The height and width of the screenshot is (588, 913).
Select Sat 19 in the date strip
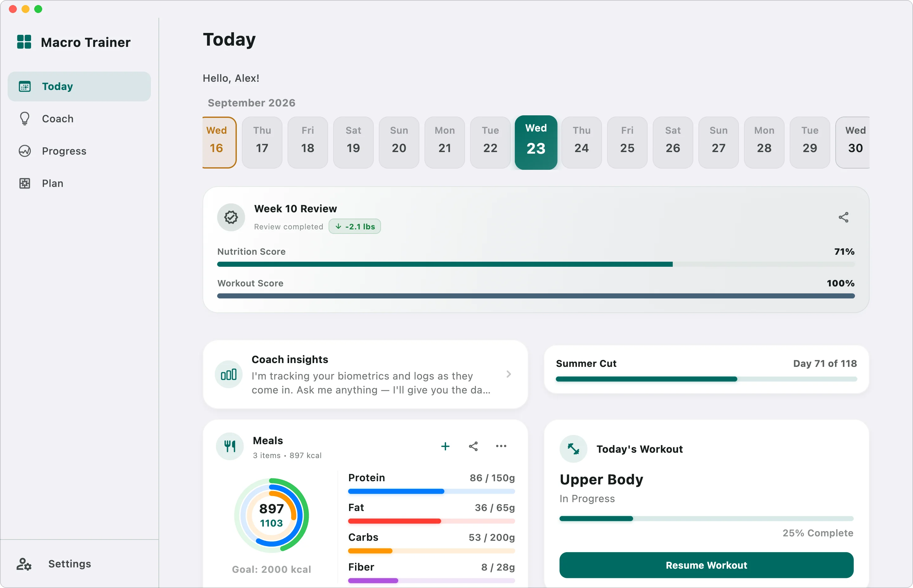pyautogui.click(x=353, y=143)
